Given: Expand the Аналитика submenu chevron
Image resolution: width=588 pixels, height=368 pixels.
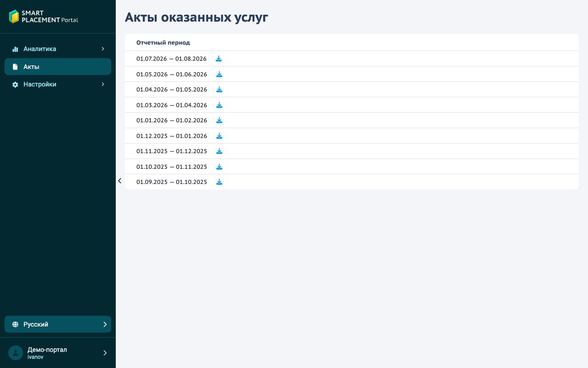Looking at the screenshot, I should coord(103,49).
